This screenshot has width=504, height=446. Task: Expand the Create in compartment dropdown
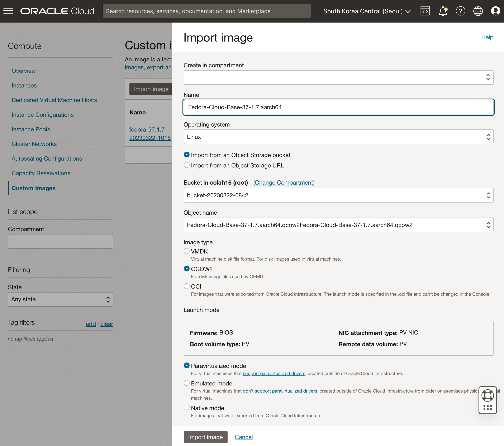[x=338, y=77]
